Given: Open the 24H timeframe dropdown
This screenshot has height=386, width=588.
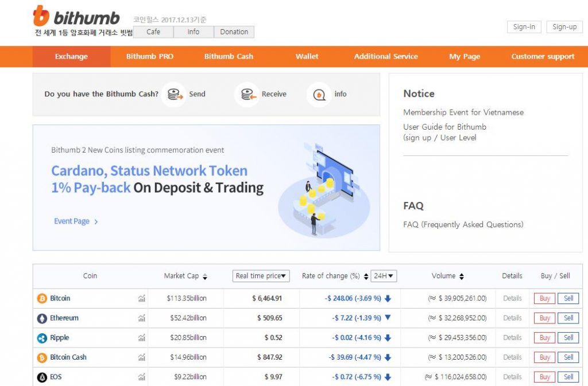Looking at the screenshot, I should (x=385, y=276).
